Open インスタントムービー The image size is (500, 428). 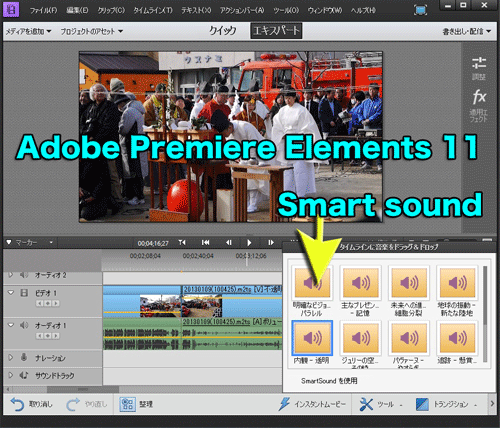[312, 404]
